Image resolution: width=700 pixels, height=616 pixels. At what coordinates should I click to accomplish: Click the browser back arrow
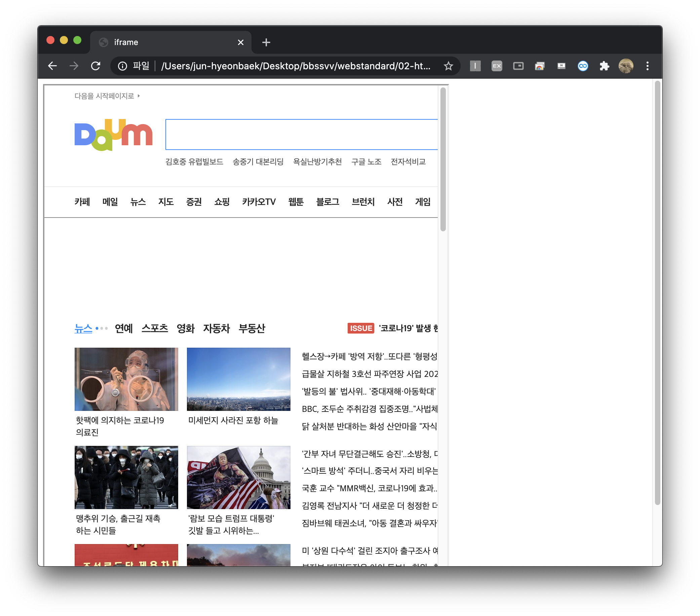pos(52,66)
